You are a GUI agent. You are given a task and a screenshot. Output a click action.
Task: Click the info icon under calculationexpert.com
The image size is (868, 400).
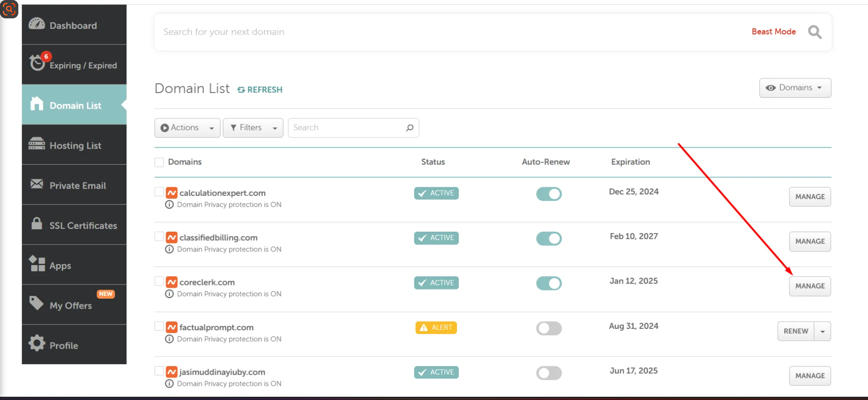click(x=169, y=205)
